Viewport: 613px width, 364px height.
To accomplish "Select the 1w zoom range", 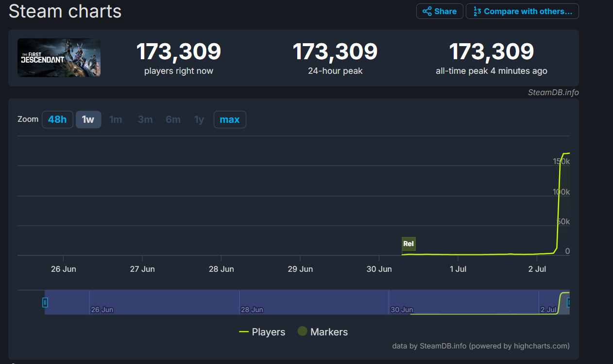I will (x=88, y=119).
